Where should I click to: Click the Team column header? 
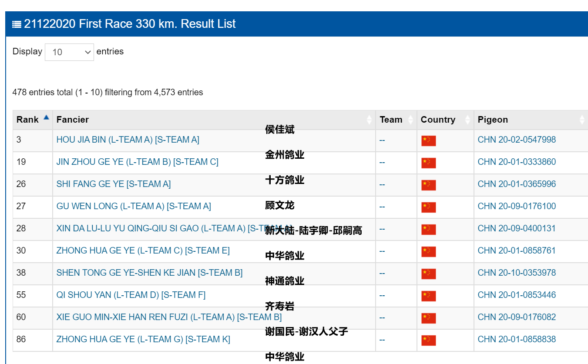coord(396,120)
